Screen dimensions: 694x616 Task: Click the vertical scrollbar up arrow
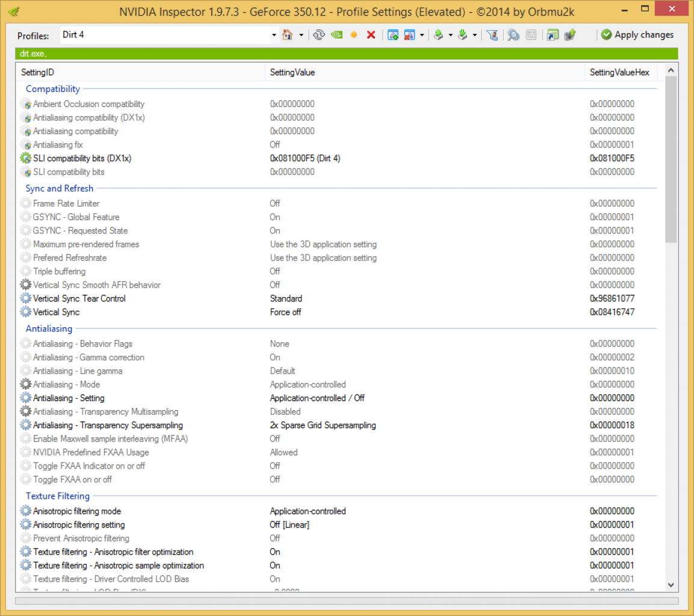pyautogui.click(x=671, y=70)
